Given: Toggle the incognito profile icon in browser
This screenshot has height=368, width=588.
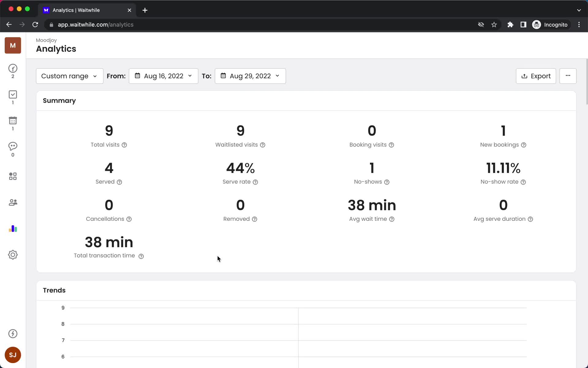Looking at the screenshot, I should click(x=536, y=25).
